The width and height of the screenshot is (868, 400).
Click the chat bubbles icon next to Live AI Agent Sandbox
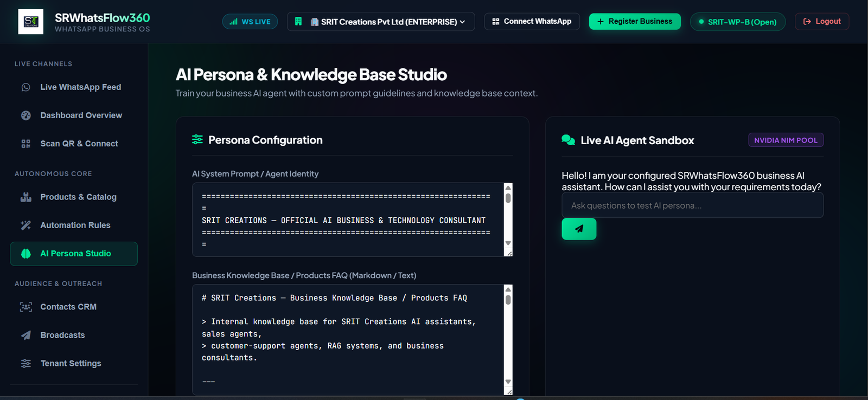[568, 140]
